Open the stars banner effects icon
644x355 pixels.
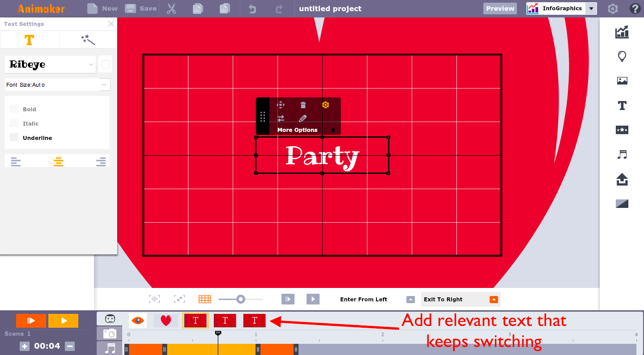[x=622, y=130]
